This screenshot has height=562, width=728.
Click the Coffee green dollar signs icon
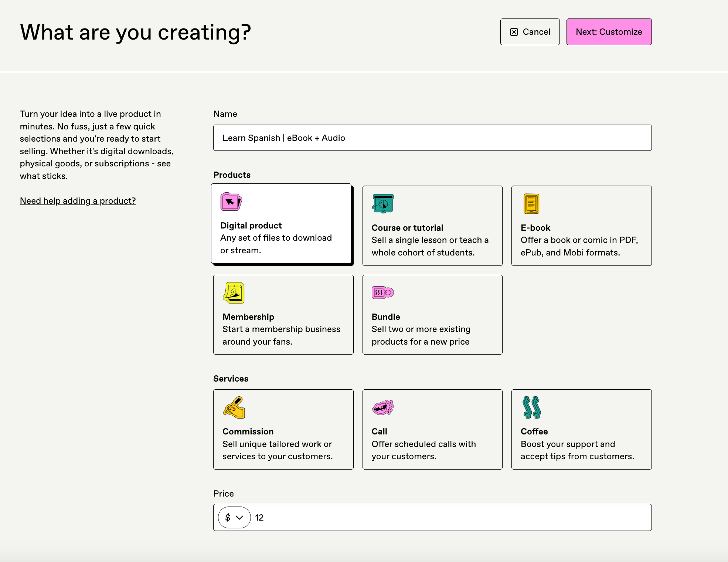pyautogui.click(x=532, y=407)
